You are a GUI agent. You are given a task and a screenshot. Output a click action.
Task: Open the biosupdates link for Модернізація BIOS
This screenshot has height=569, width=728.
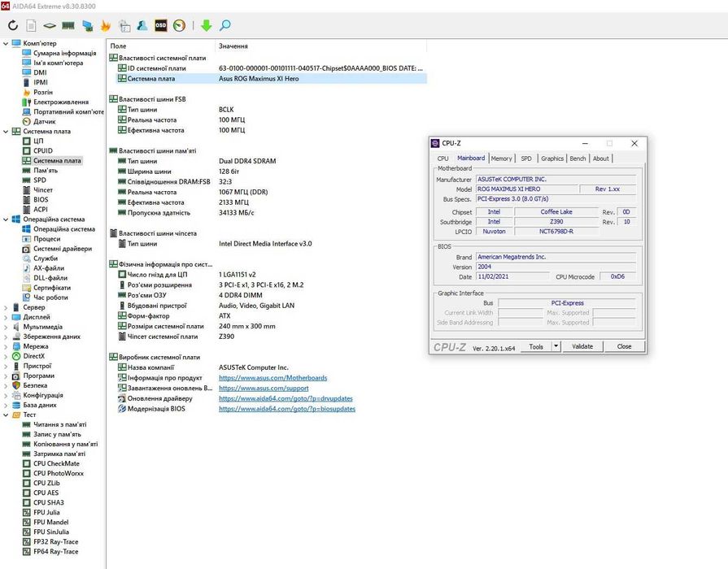pos(287,409)
